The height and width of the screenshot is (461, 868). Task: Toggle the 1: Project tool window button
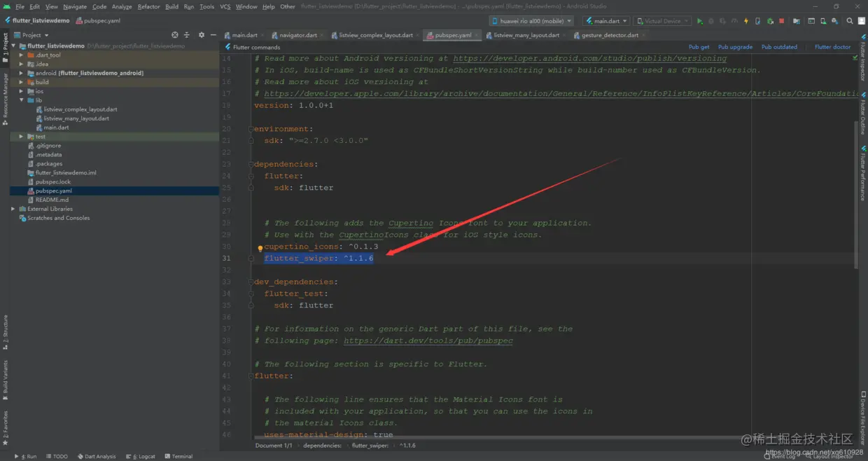pyautogui.click(x=5, y=48)
